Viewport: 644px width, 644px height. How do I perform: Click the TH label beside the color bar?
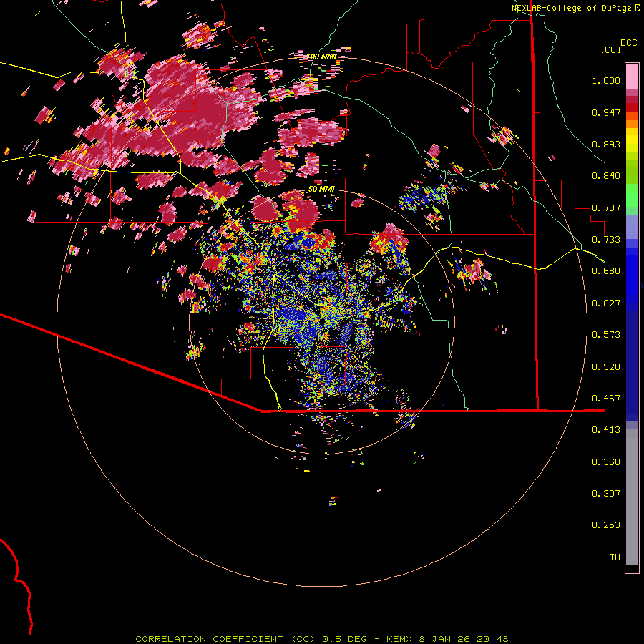tap(615, 557)
